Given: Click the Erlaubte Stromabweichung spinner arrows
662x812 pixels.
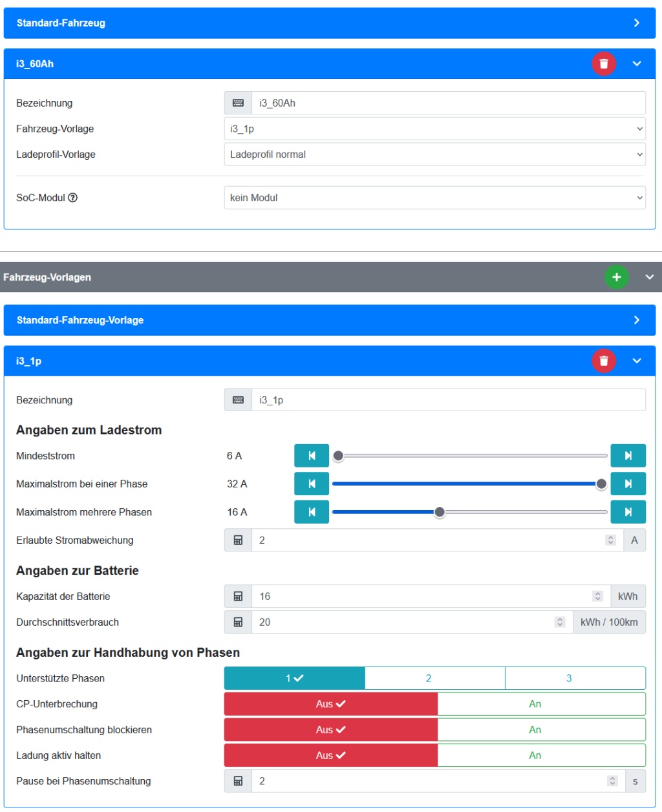Looking at the screenshot, I should click(x=611, y=540).
